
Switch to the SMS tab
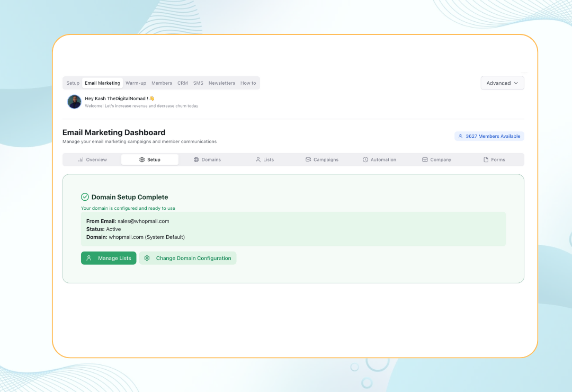(198, 83)
